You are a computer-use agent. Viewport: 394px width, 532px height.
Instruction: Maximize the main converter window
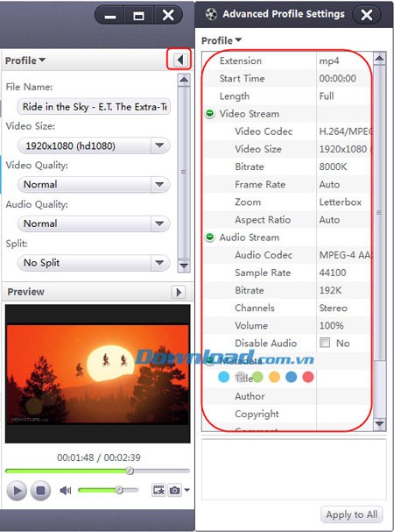tap(138, 15)
